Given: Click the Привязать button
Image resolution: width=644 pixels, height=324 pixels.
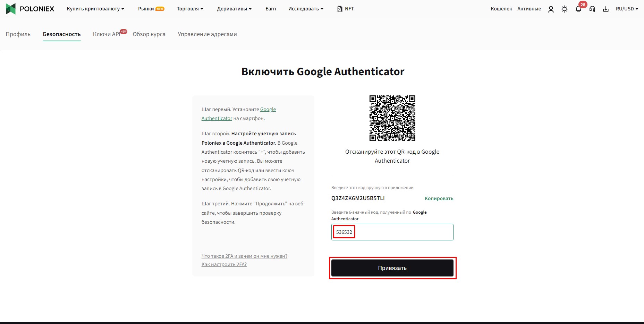Looking at the screenshot, I should [x=392, y=268].
